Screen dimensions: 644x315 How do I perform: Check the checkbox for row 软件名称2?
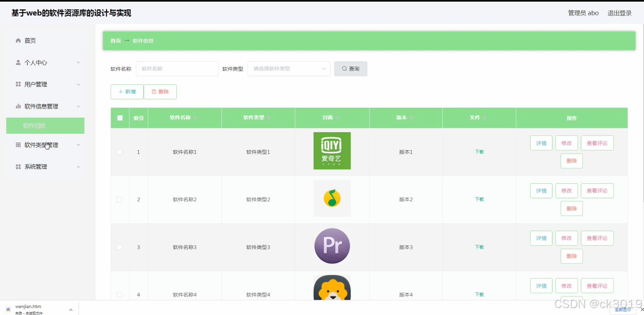click(119, 199)
